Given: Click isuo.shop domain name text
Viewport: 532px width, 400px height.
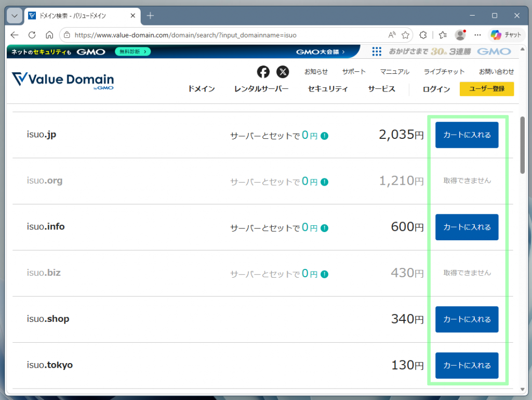Looking at the screenshot, I should [x=48, y=319].
